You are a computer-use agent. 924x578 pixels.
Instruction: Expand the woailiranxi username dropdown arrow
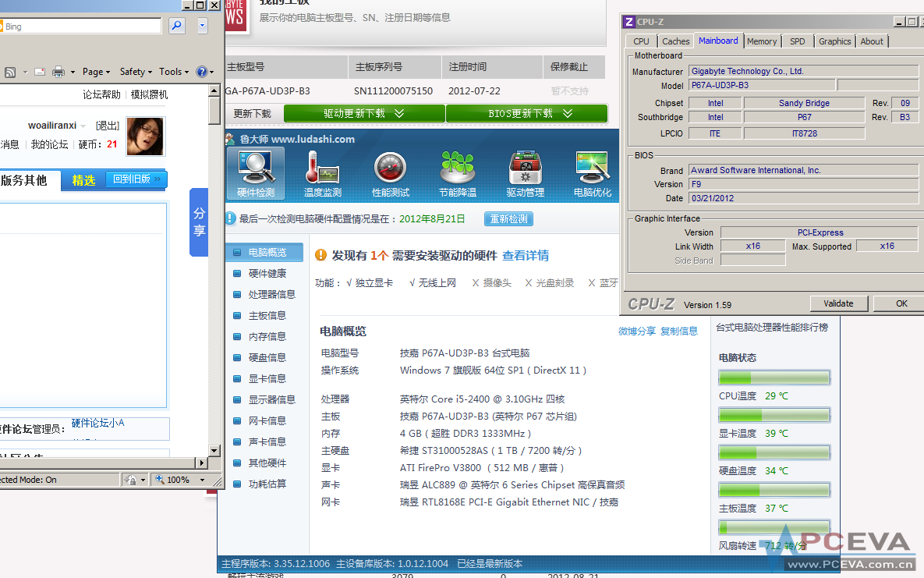point(83,126)
